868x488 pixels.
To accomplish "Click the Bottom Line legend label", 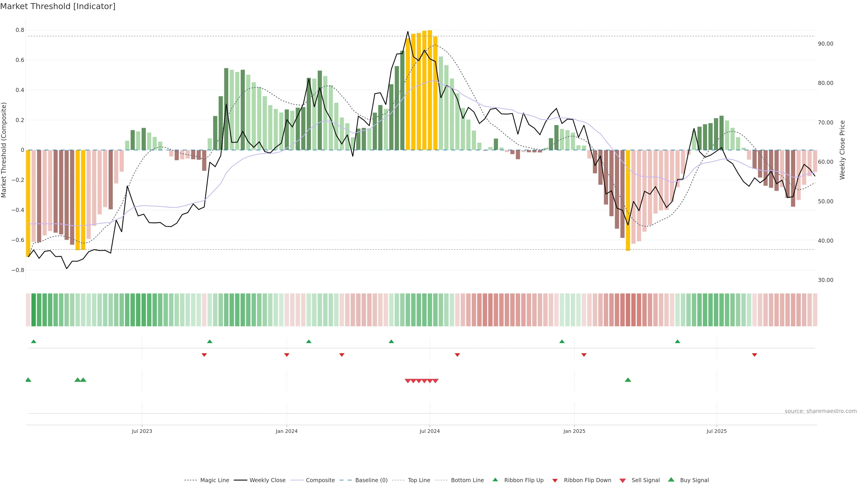I will (467, 480).
